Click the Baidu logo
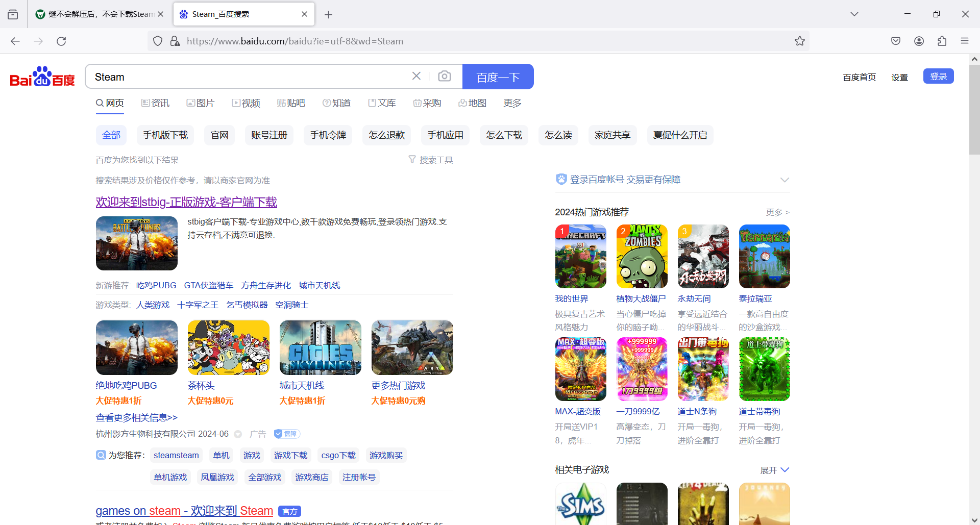Viewport: 980px width, 525px height. click(42, 77)
